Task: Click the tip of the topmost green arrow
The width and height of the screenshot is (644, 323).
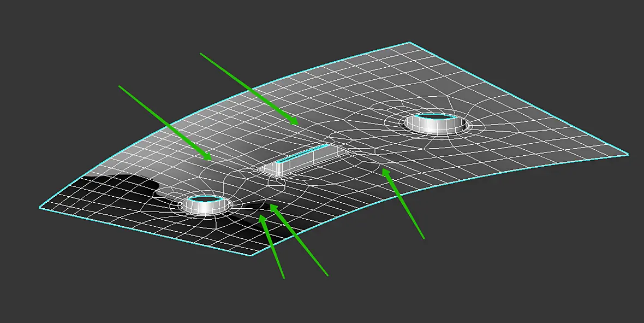Action: click(297, 123)
